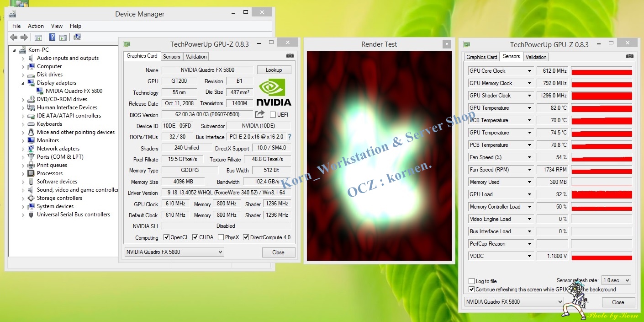Collapse the Display adapters tree node

23,83
